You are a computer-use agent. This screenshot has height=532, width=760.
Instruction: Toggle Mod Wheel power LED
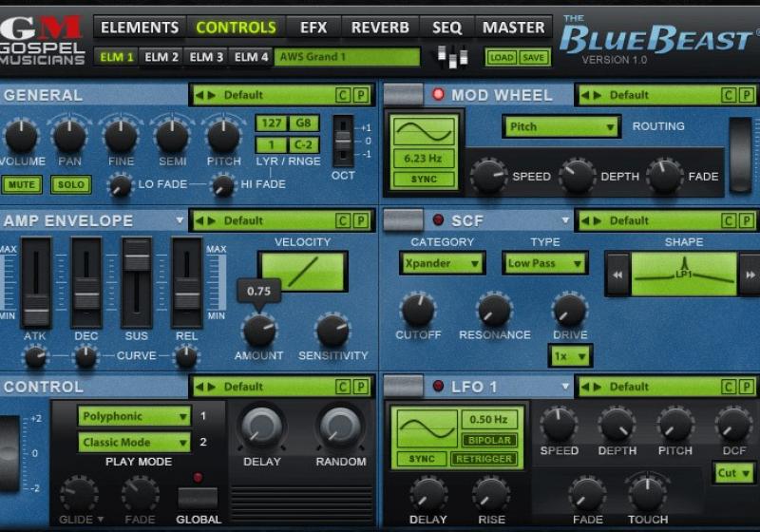[438, 94]
